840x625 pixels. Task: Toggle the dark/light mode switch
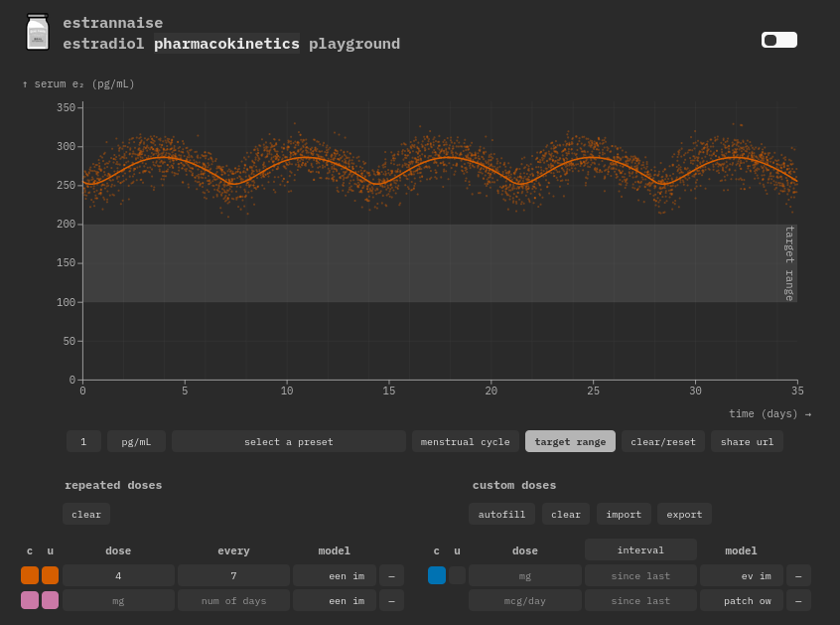(x=778, y=40)
